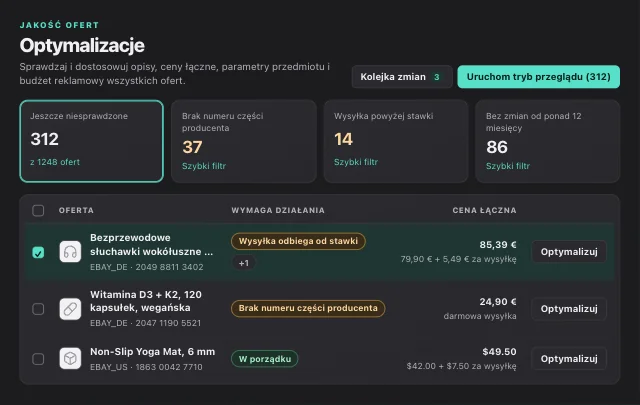Image resolution: width=640 pixels, height=405 pixels.
Task: Toggle the select-all checkbox in table header
Action: point(38,210)
